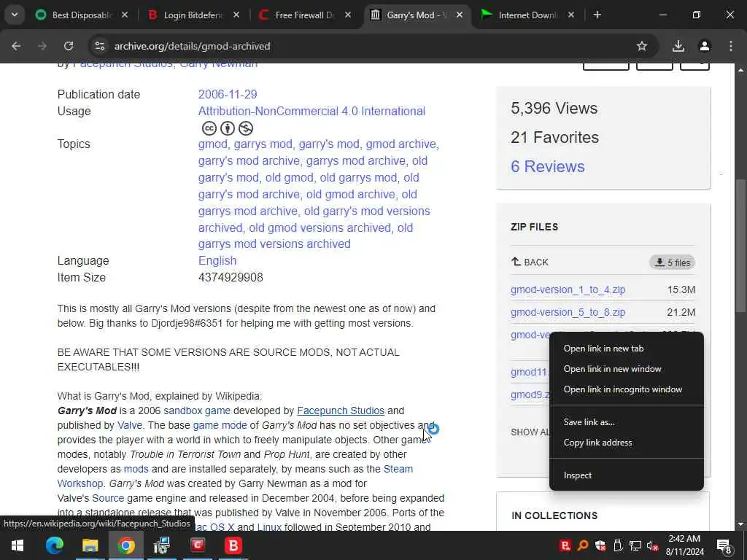The height and width of the screenshot is (560, 747).
Task: Close the Free Firewall tab
Action: (348, 15)
